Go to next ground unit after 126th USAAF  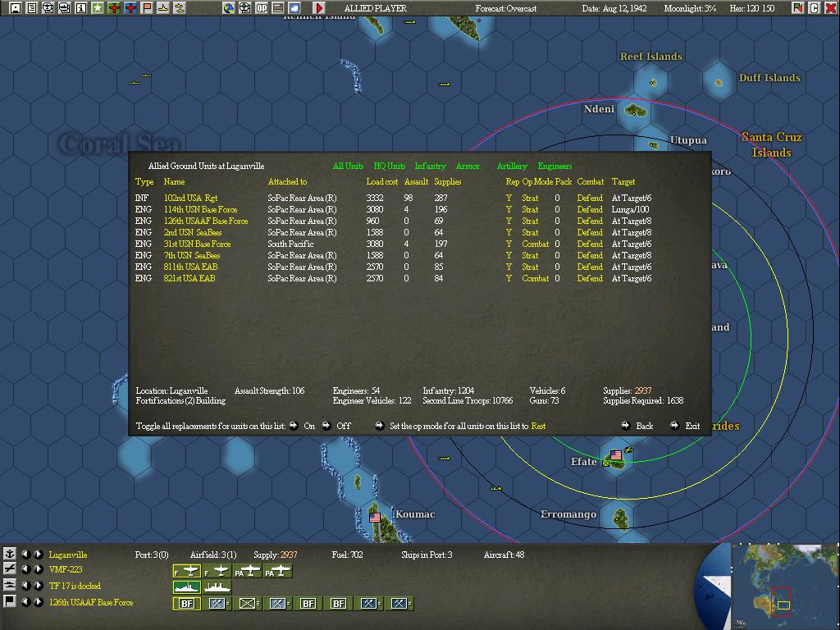point(39,601)
